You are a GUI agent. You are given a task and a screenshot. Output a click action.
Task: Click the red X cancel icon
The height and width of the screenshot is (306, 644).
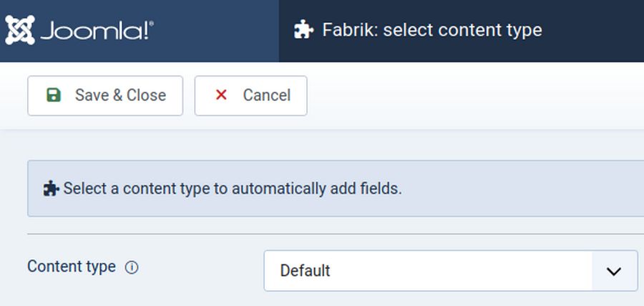(x=221, y=95)
